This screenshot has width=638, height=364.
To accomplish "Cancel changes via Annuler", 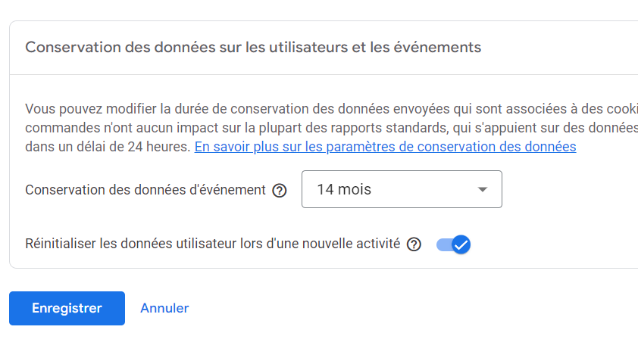I will coord(164,308).
